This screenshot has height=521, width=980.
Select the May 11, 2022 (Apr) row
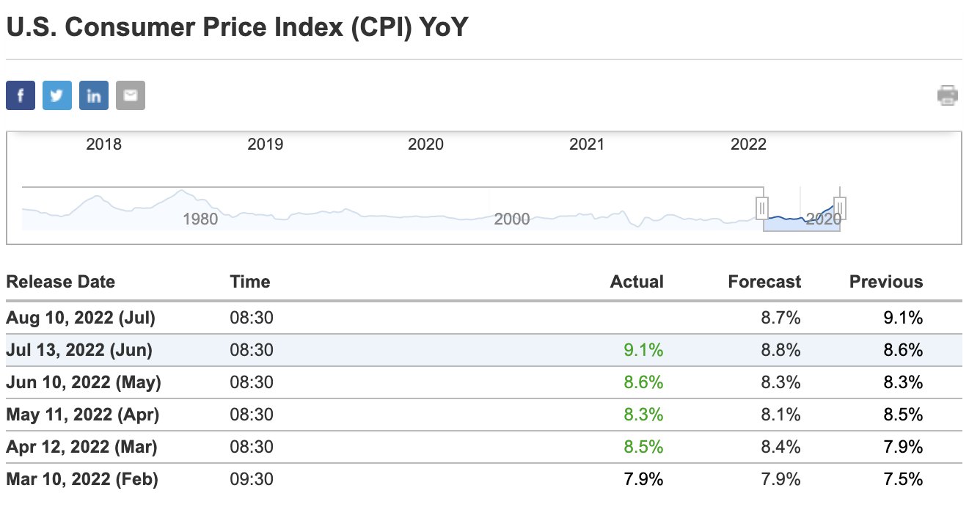click(484, 415)
